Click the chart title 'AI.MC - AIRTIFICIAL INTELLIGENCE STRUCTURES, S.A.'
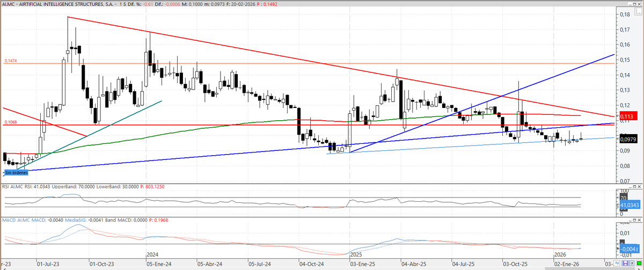The height and width of the screenshot is (270, 644). click(x=57, y=4)
